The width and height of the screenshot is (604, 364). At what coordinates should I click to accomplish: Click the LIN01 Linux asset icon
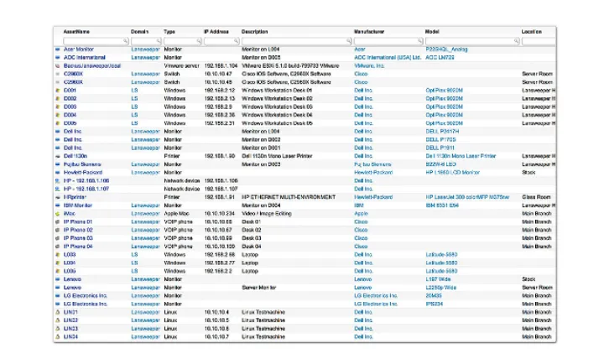tap(56, 311)
